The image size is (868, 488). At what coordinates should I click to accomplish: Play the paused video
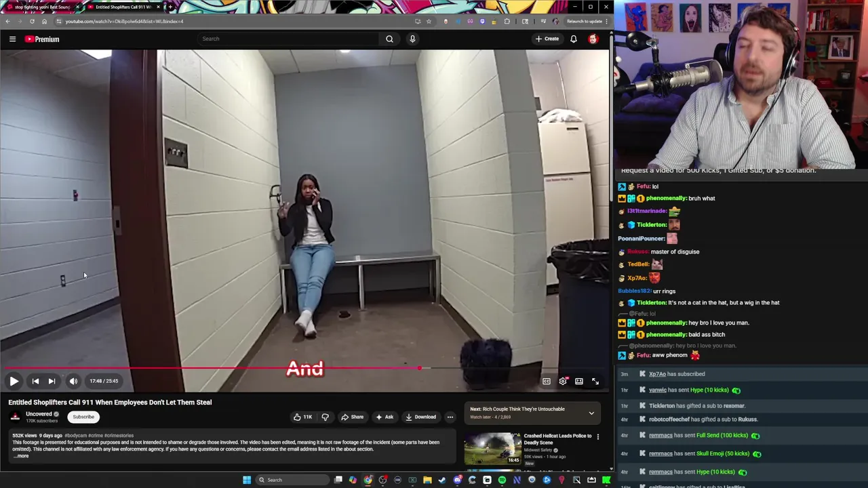click(x=14, y=381)
